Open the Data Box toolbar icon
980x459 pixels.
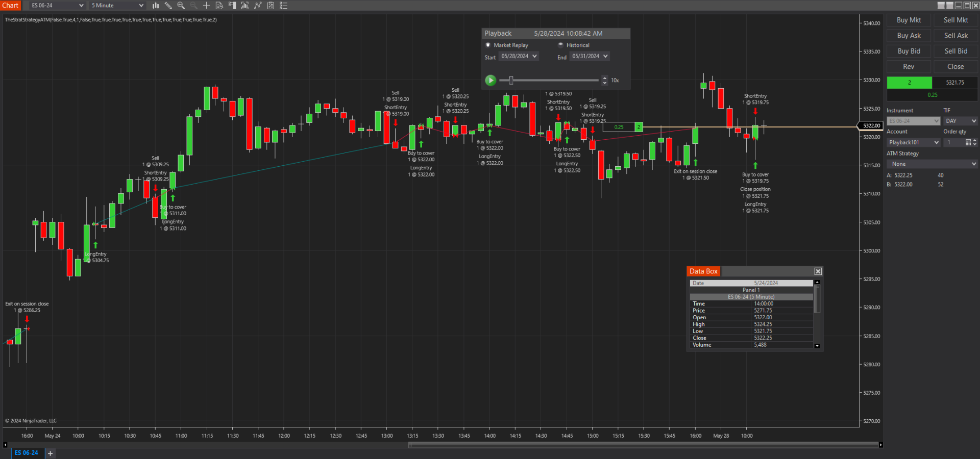coord(219,6)
